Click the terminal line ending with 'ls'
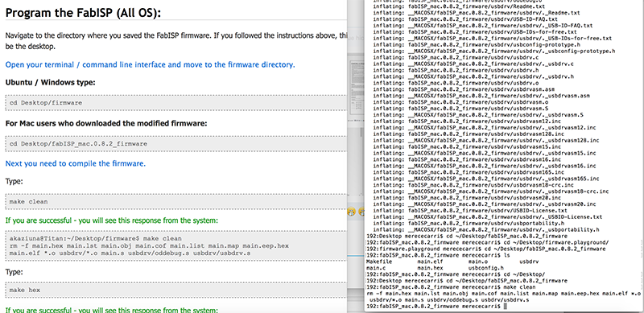The image size is (644, 313). pyautogui.click(x=437, y=255)
